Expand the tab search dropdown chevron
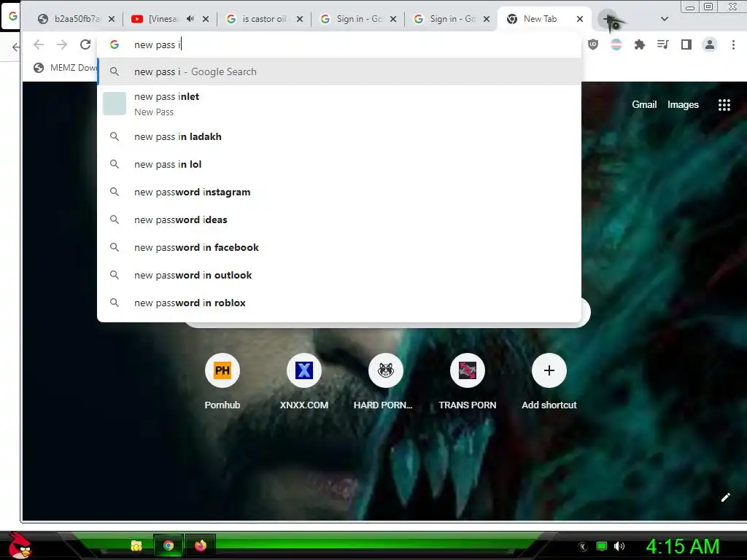 [665, 19]
